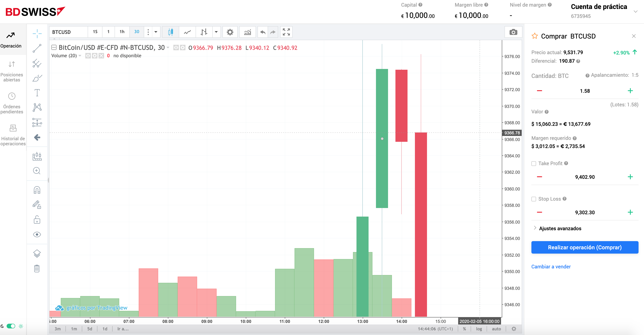The width and height of the screenshot is (644, 335).
Task: Set date range to 5d
Action: [90, 329]
